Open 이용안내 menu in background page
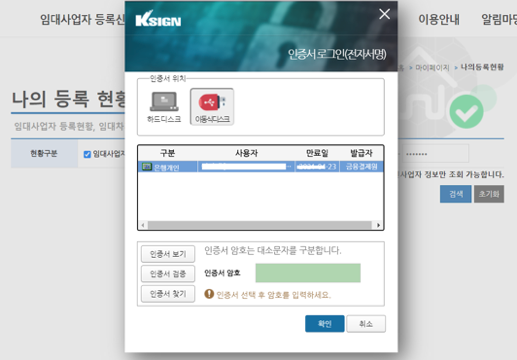 pyautogui.click(x=439, y=19)
